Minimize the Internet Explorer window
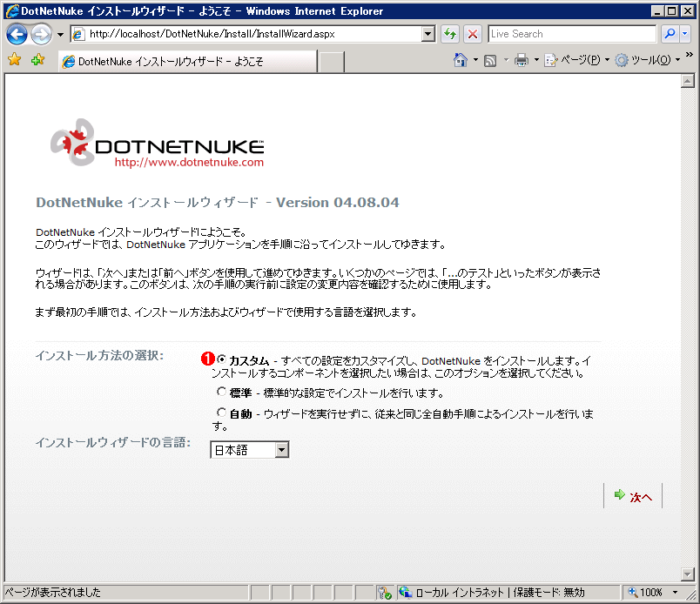The image size is (700, 604). pos(657,10)
